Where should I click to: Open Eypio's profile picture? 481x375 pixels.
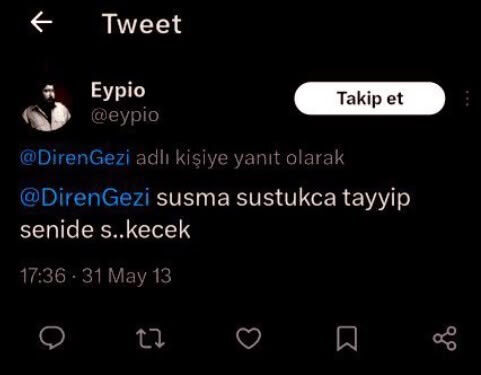(x=47, y=105)
